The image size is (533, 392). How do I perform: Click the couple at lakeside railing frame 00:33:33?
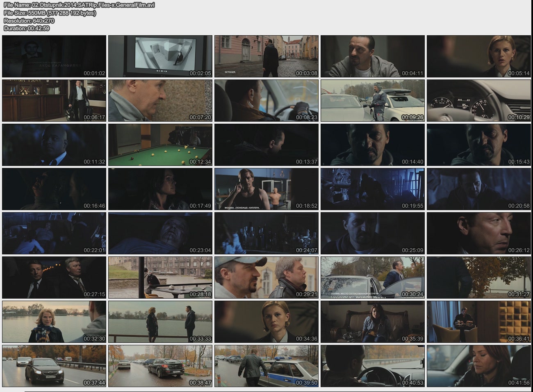[160, 322]
